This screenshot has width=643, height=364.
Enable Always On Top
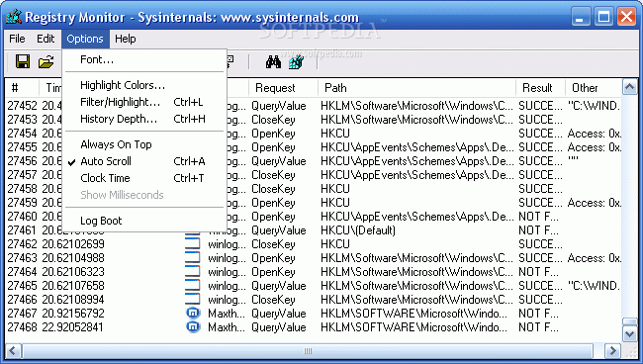click(144, 144)
